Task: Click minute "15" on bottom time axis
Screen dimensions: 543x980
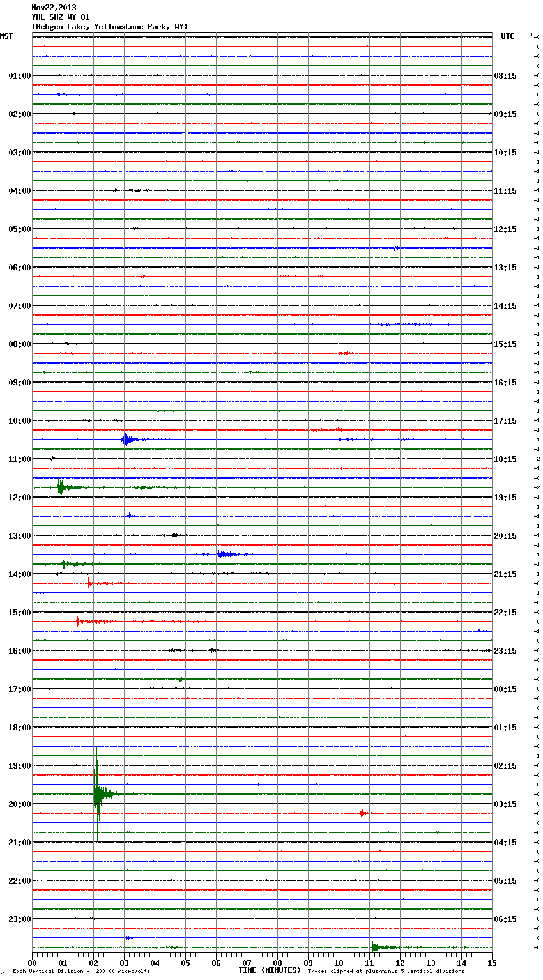Action: click(x=492, y=962)
